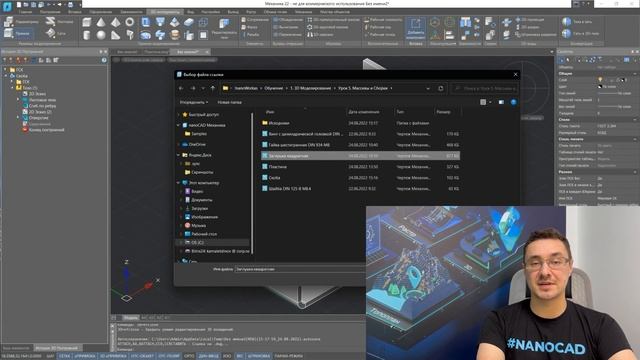640x360 pixels.
Task: Sort files by Имя column header
Action: tap(270, 112)
